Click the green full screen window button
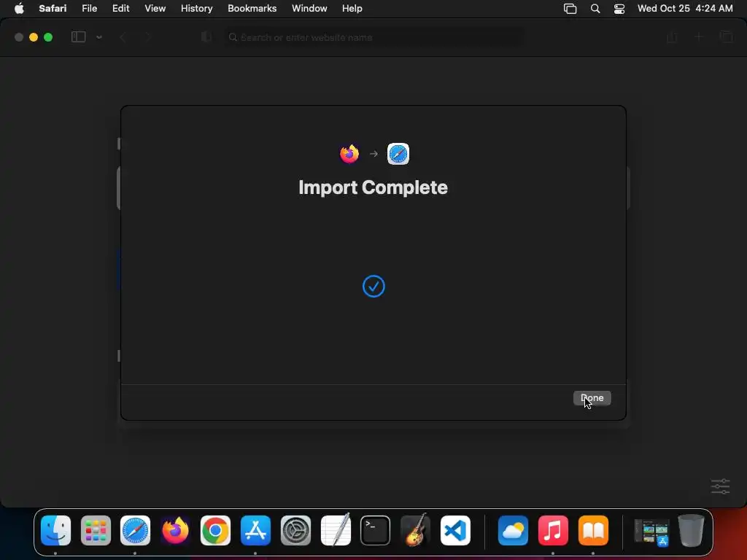Image resolution: width=747 pixels, height=560 pixels. click(48, 37)
